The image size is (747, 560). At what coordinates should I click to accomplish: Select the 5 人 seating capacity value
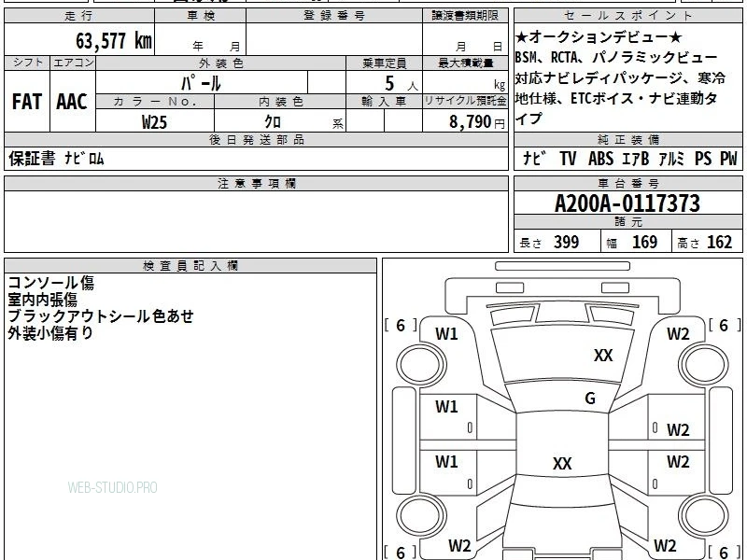point(401,84)
